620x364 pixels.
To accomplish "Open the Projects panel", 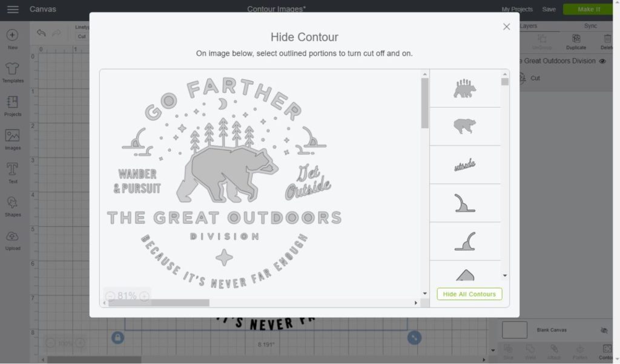I will [x=13, y=106].
